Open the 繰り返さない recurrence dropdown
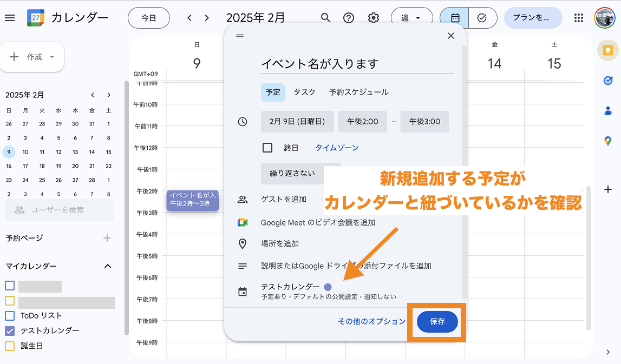Viewport: 621px width, 364px height. (293, 173)
